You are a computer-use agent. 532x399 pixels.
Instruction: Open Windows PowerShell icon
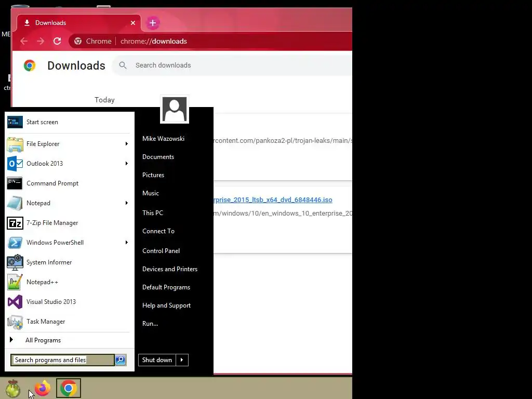tap(15, 243)
